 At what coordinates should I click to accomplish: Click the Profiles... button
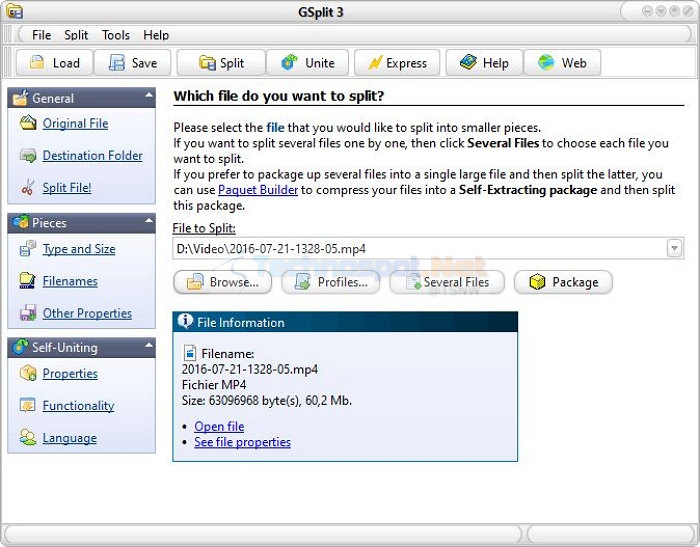point(330,282)
